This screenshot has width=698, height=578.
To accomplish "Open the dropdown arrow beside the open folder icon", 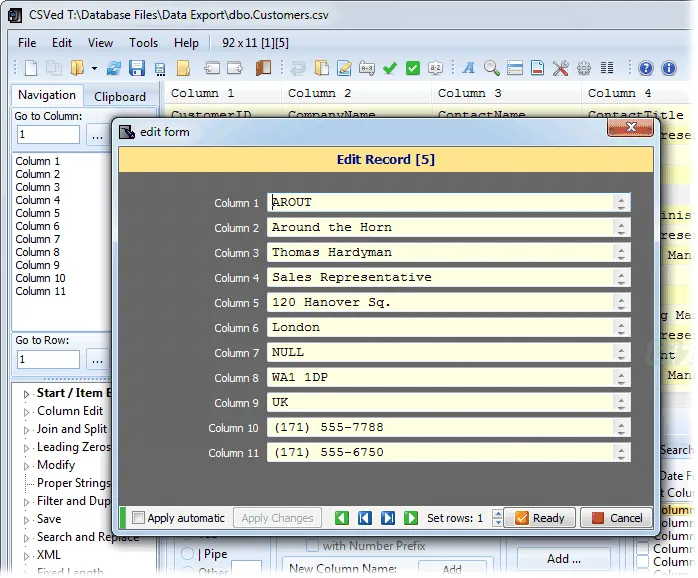I will coord(94,69).
